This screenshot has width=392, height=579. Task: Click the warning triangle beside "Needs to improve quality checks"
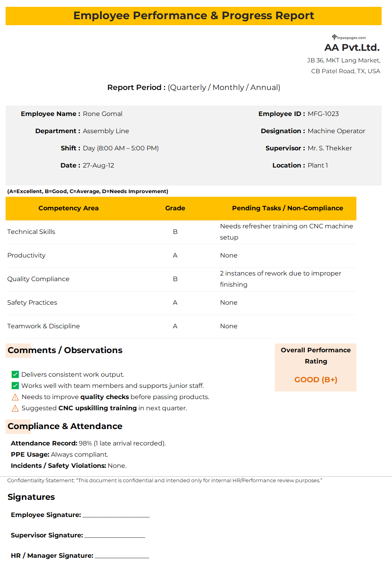(15, 397)
